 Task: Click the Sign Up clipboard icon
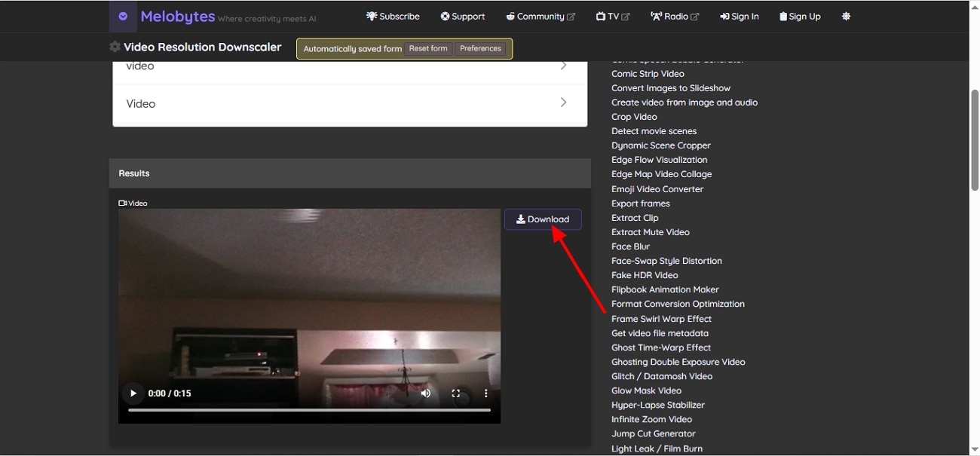tap(783, 16)
